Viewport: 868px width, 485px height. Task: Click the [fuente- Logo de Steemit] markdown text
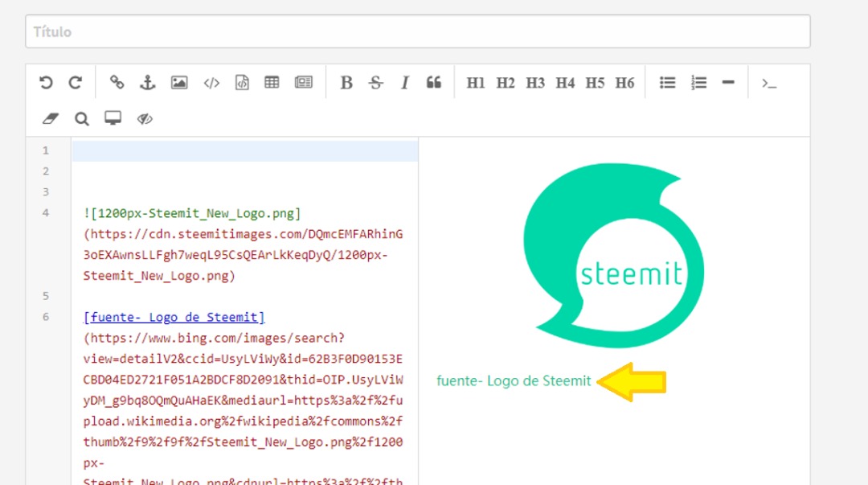174,317
